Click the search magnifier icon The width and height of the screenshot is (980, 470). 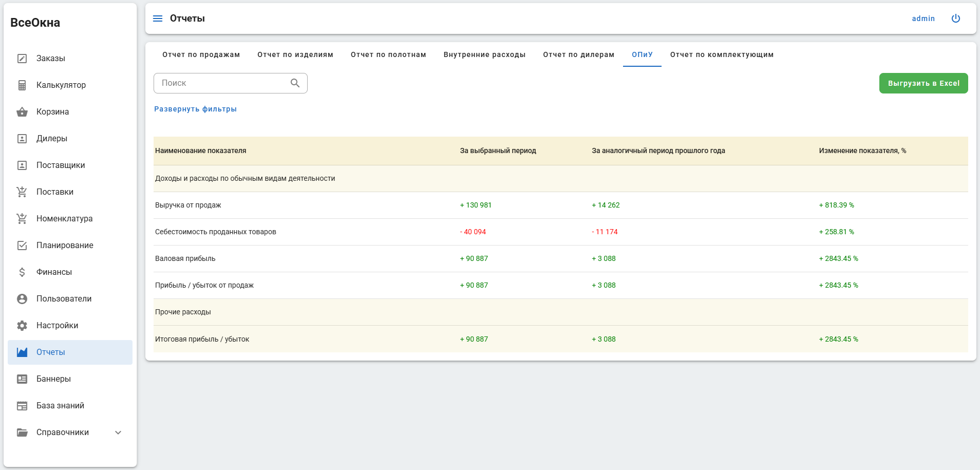click(x=295, y=83)
